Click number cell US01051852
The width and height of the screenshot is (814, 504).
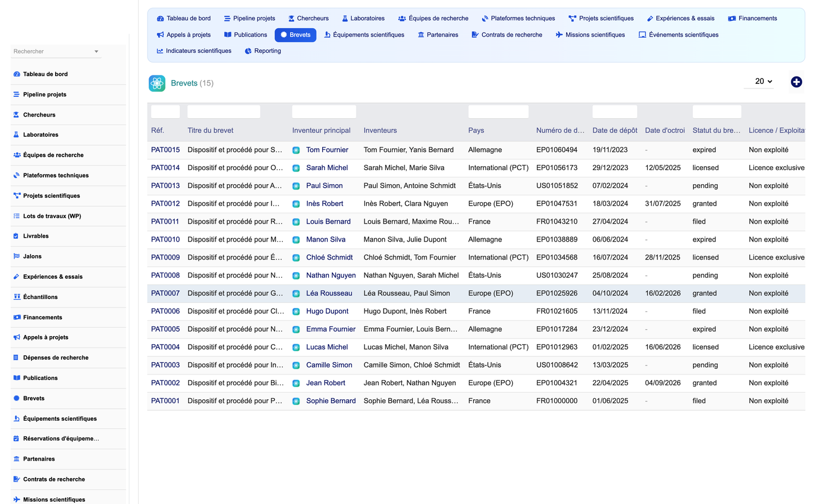pos(557,186)
